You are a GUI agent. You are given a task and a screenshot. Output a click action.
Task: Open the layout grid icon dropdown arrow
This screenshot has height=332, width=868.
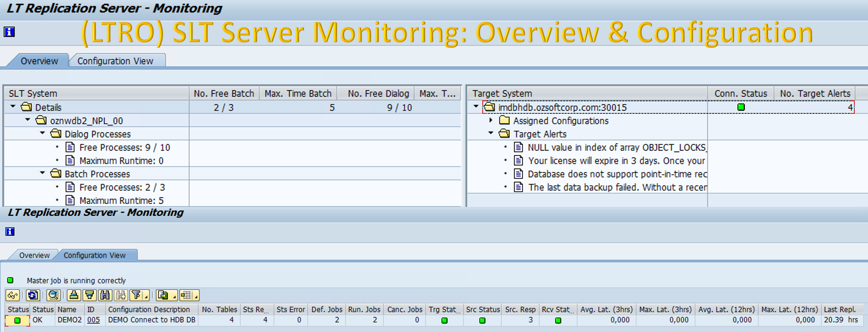click(x=196, y=297)
